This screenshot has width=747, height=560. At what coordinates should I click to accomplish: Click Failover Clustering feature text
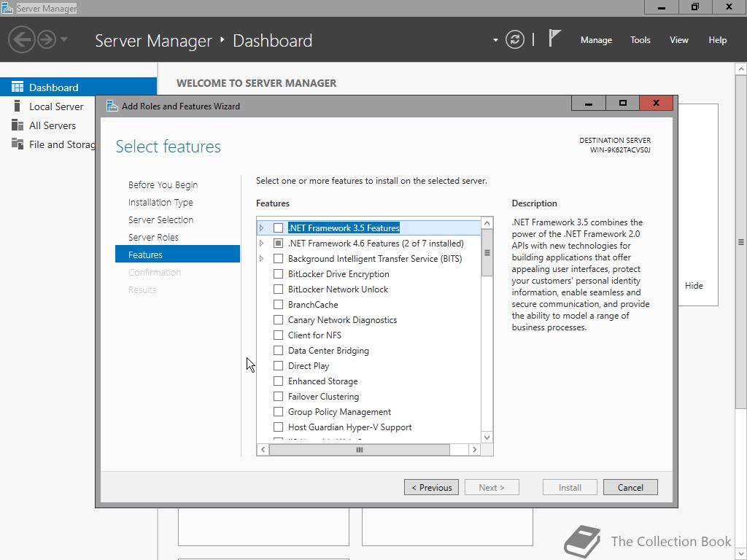pyautogui.click(x=323, y=396)
